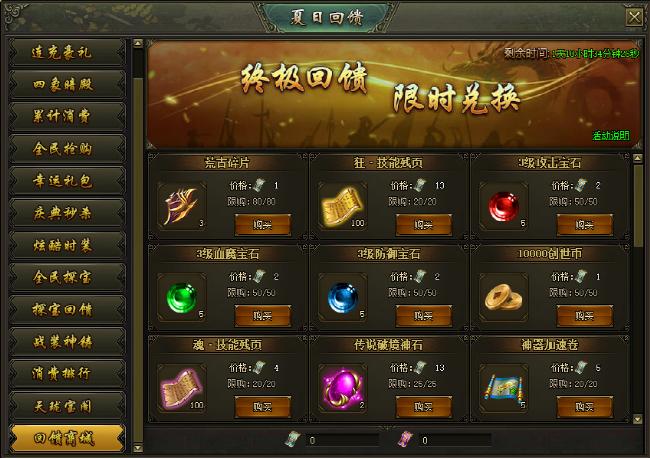Click the blue 3级防御宝石 gem icon
Screen dimensions: 650x459
[343, 297]
